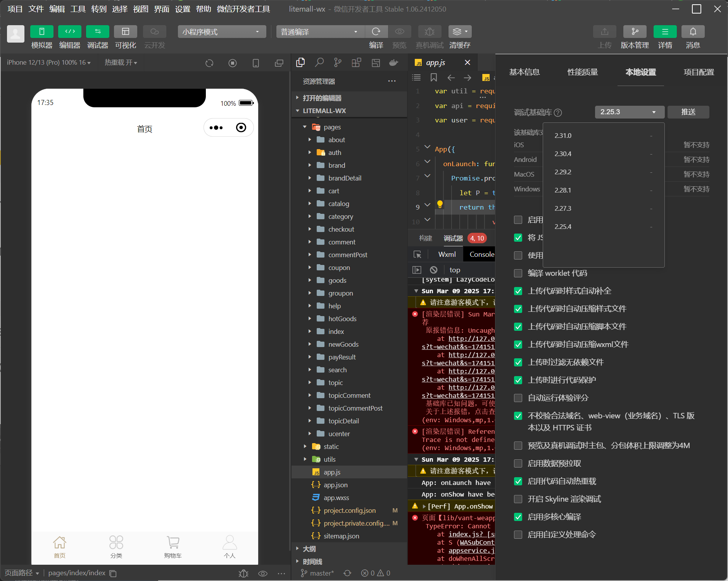Open the details button in toolbar
The image size is (728, 581).
(x=665, y=32)
